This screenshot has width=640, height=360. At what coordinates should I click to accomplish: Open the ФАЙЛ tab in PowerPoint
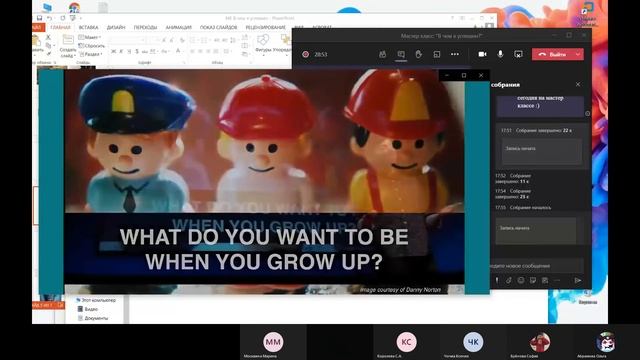38,27
